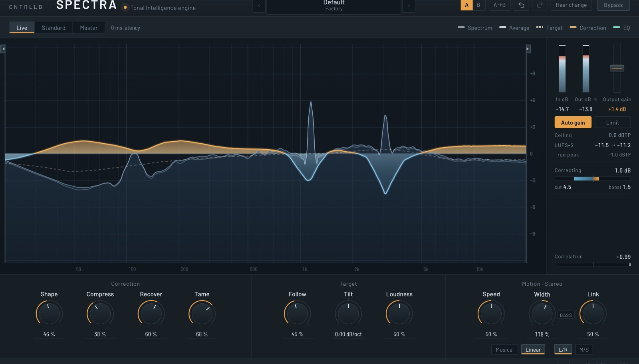Click the Compress value 38 %
This screenshot has width=639, height=364.
(x=100, y=334)
